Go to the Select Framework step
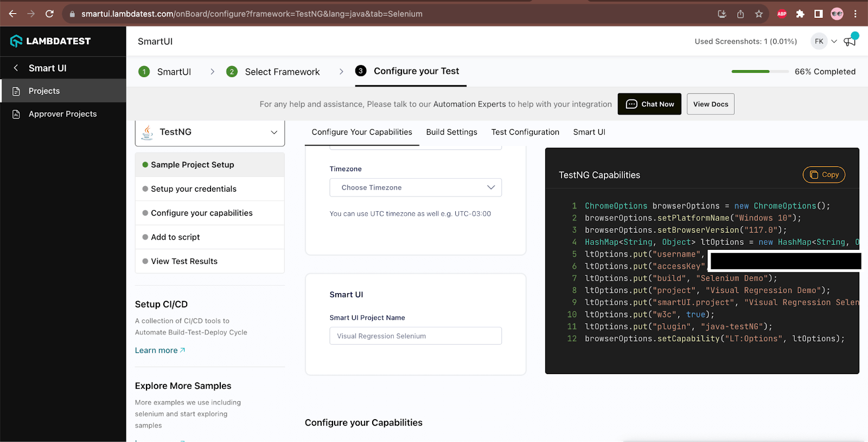868x442 pixels. tap(273, 72)
